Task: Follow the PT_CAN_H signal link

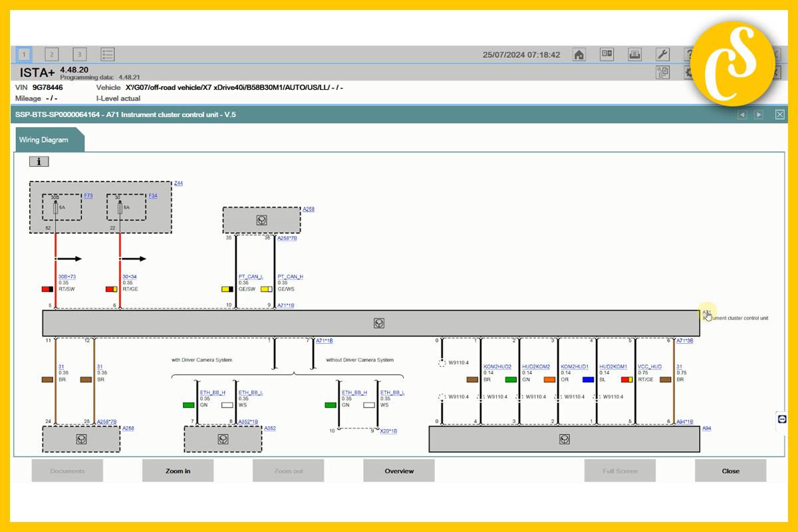Action: [290, 277]
